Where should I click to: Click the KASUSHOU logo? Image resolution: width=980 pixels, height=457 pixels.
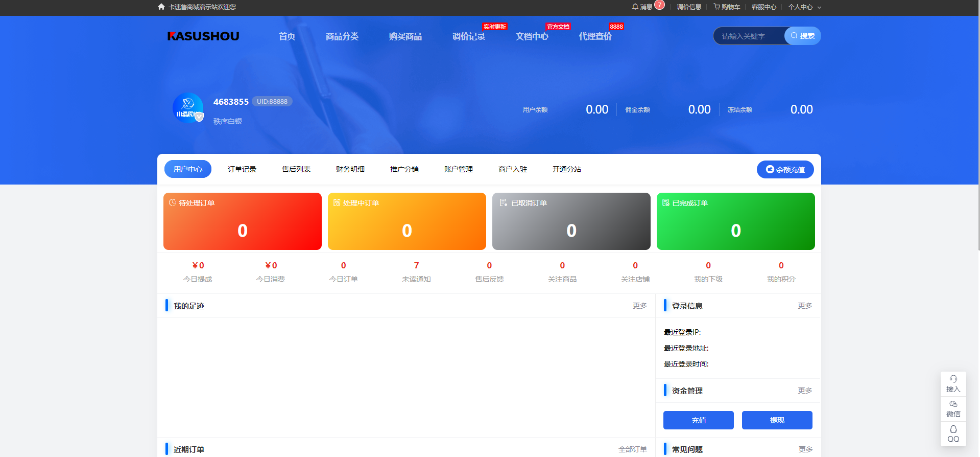[x=203, y=36]
